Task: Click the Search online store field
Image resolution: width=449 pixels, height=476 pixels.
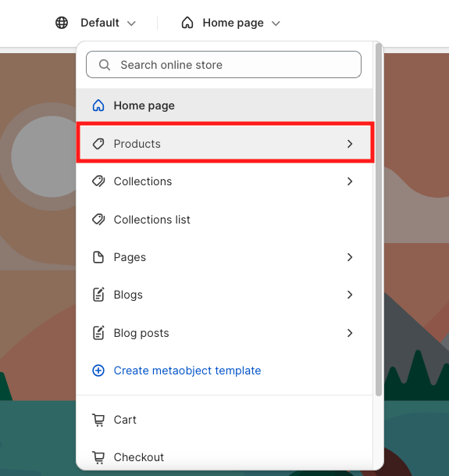Action: click(223, 65)
